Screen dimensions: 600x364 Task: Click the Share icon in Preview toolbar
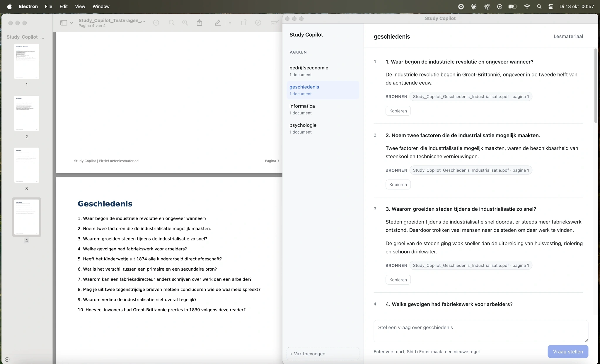(200, 23)
